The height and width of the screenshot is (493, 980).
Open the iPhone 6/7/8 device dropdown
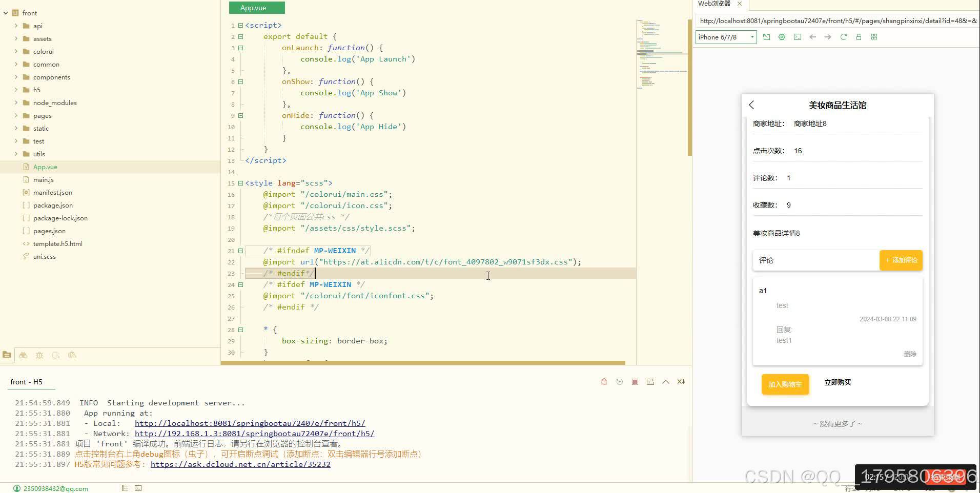[x=726, y=37]
